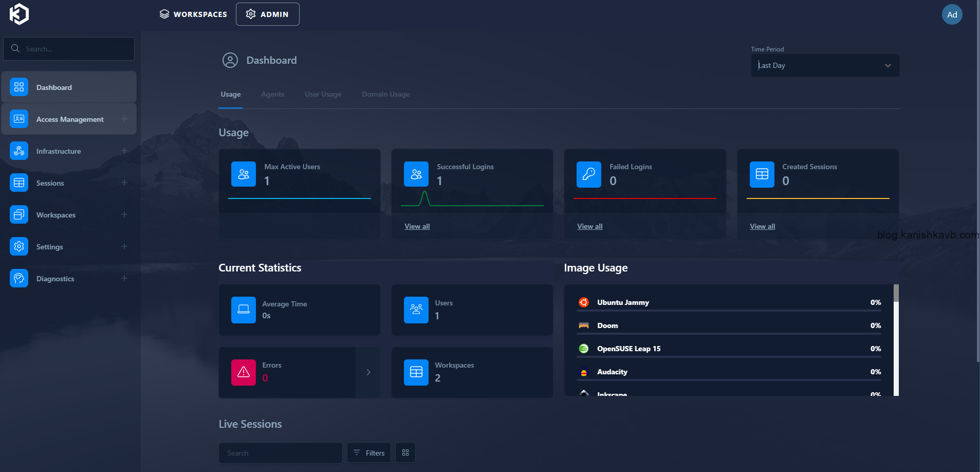
Task: Click the Failed Logins key icon
Action: (x=589, y=174)
